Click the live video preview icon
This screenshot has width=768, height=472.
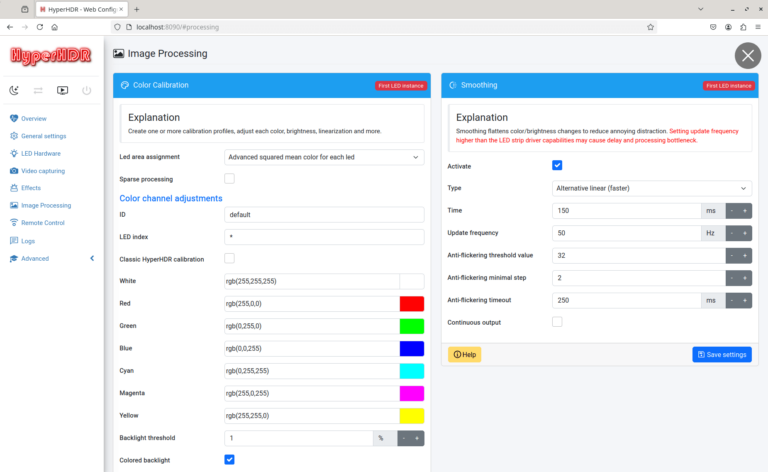pos(63,90)
